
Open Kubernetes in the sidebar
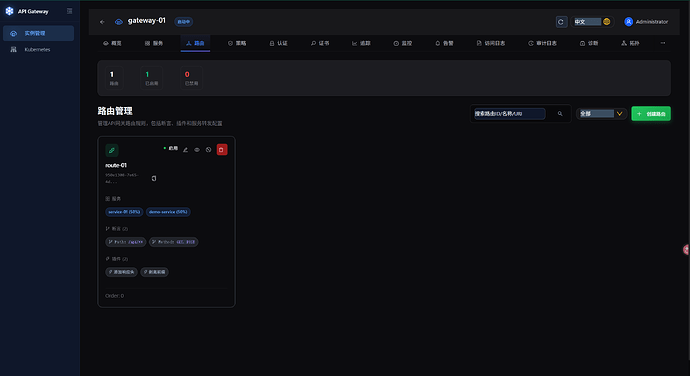point(38,49)
